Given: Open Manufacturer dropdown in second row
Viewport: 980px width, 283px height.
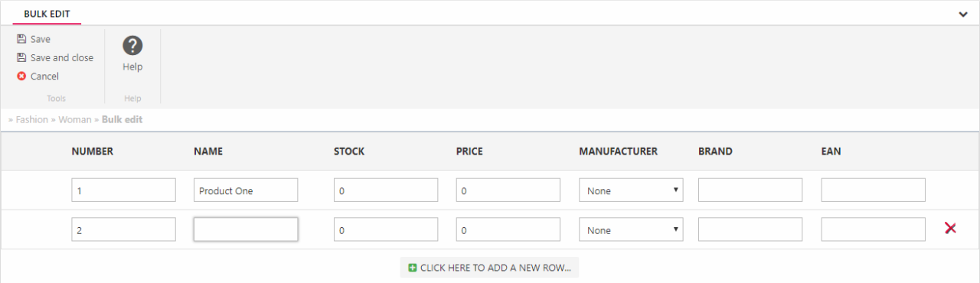Looking at the screenshot, I should click(631, 229).
